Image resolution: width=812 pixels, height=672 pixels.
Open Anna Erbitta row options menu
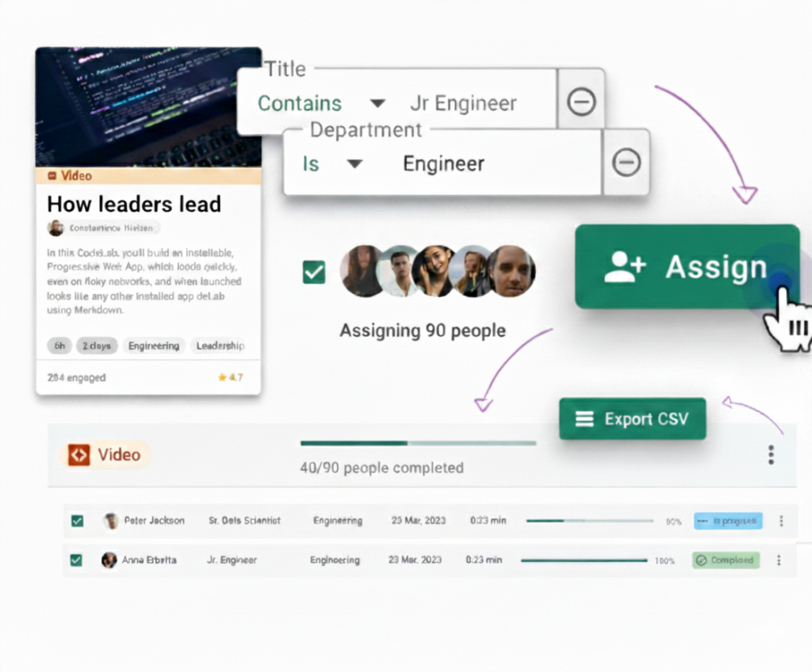point(779,560)
